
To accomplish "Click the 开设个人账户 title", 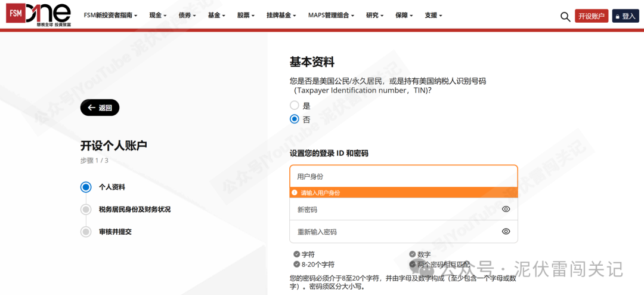I will click(114, 145).
